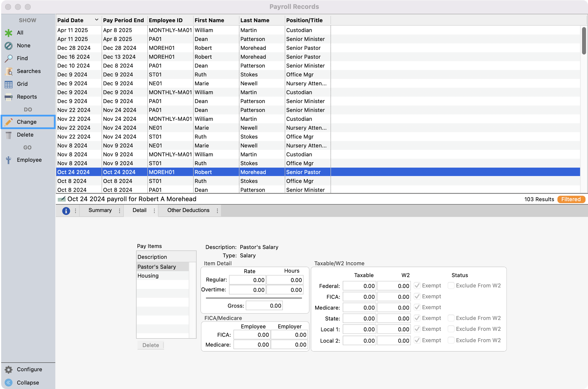Click the Employee go icon
This screenshot has width=588, height=389.
pyautogui.click(x=9, y=160)
